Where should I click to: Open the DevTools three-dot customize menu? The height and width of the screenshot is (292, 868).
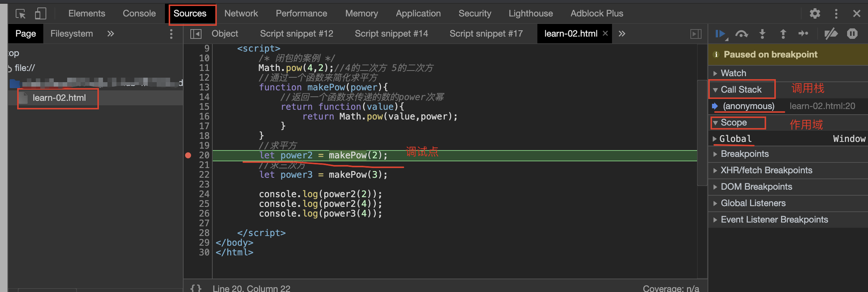pos(836,14)
